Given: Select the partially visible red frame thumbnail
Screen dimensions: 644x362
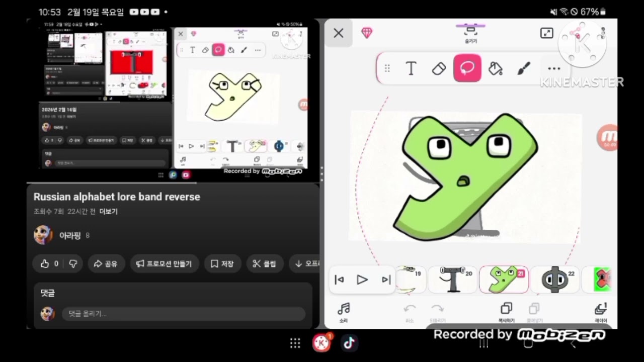Looking at the screenshot, I should (x=597, y=280).
